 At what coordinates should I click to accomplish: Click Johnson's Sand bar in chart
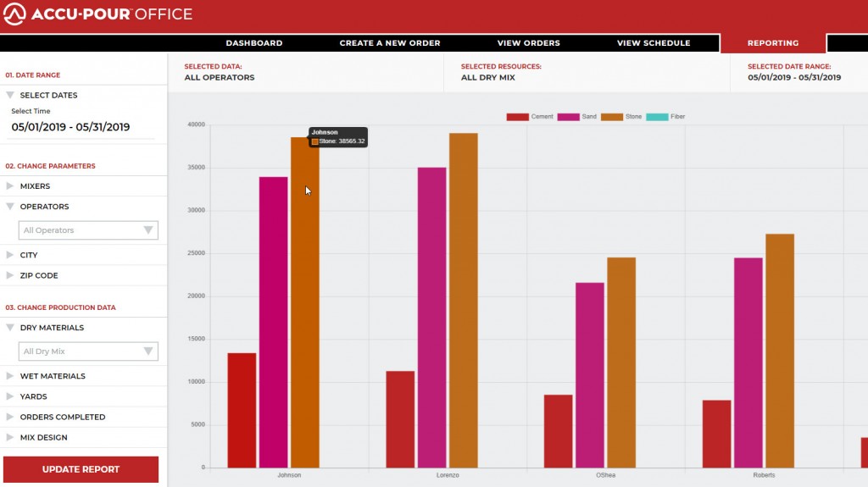[274, 323]
